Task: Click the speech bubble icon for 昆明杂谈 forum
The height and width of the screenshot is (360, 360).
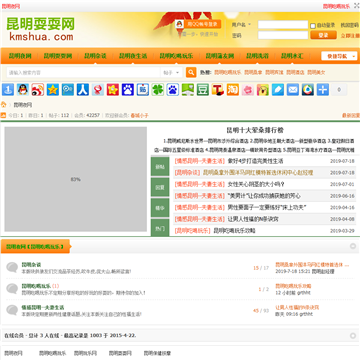Action: (12, 267)
